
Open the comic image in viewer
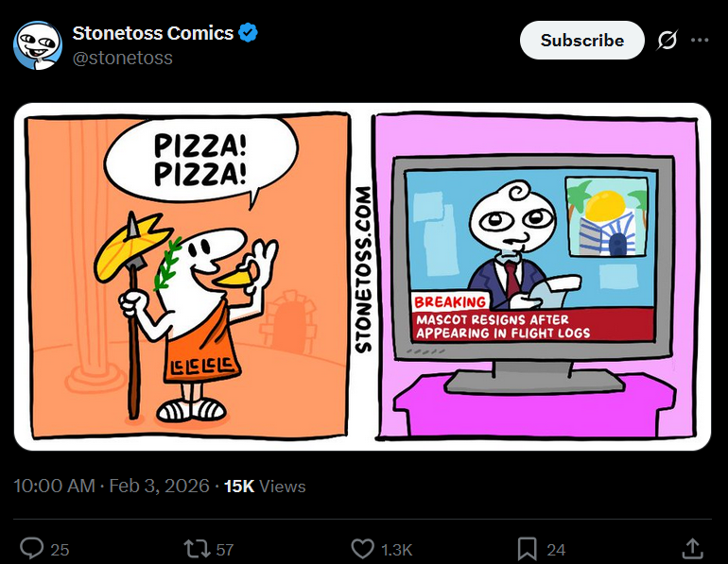coord(363,277)
